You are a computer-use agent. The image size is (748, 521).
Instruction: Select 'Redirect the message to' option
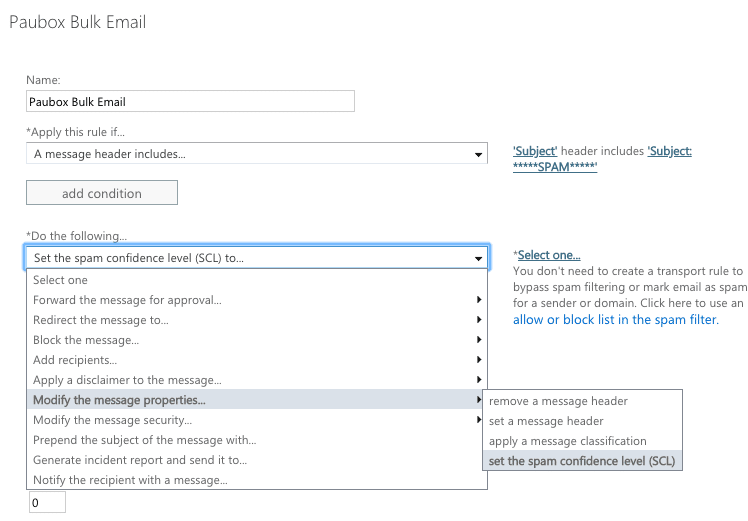101,320
